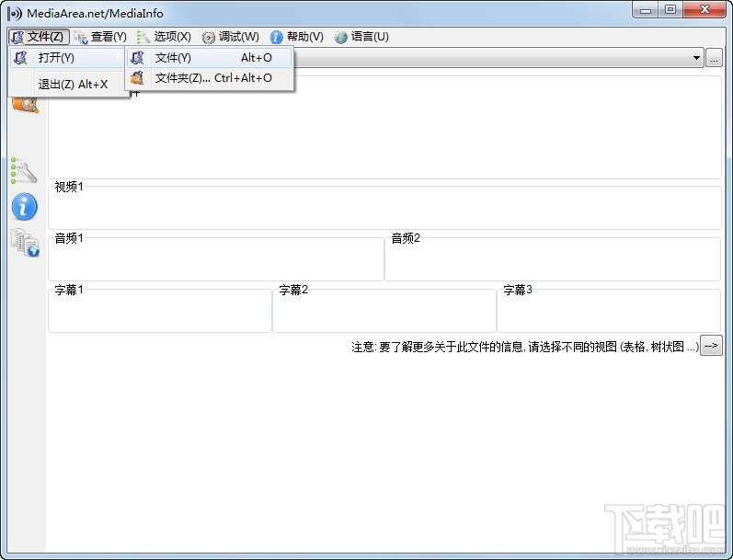Click the 帮助 info menu icon

click(x=276, y=37)
